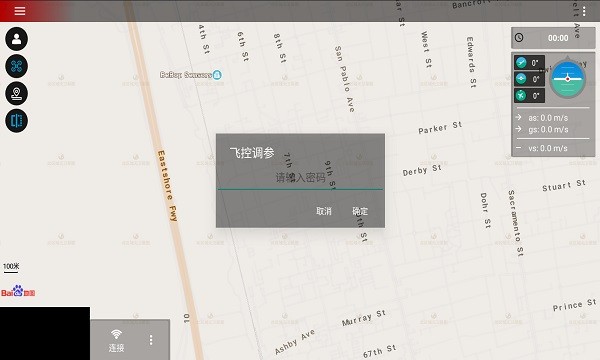600x360 pixels.
Task: Click the Eastshore Fwy label
Action: click(x=167, y=186)
